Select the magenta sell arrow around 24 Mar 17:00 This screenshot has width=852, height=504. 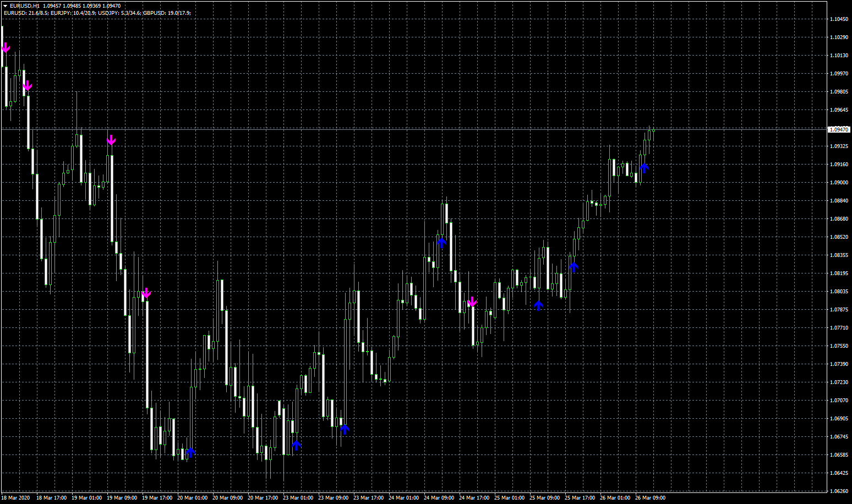(472, 302)
